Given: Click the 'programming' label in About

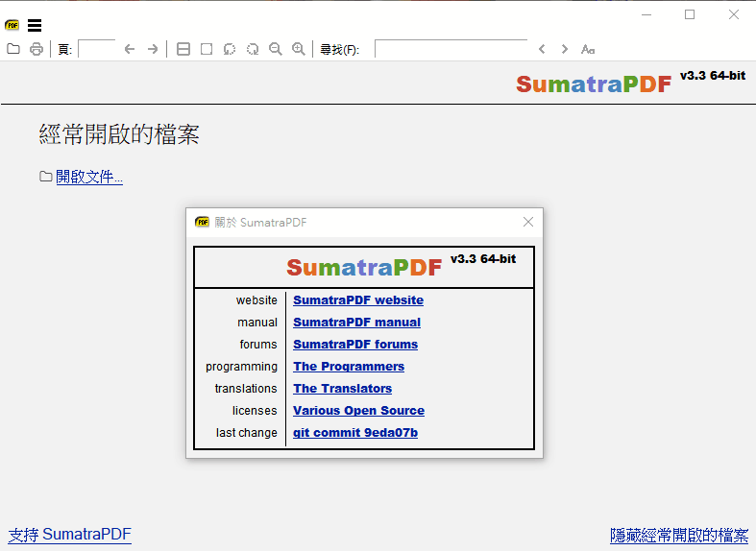Looking at the screenshot, I should pos(241,367).
